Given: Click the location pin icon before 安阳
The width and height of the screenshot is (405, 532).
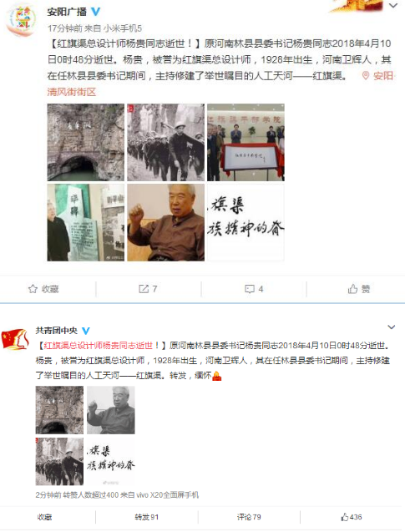Looking at the screenshot, I should (x=366, y=75).
